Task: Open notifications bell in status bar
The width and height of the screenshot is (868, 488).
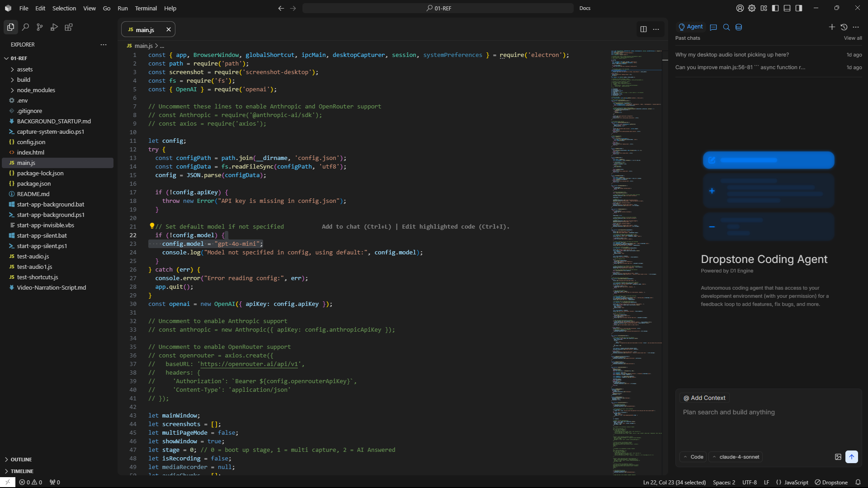Action: (858, 482)
